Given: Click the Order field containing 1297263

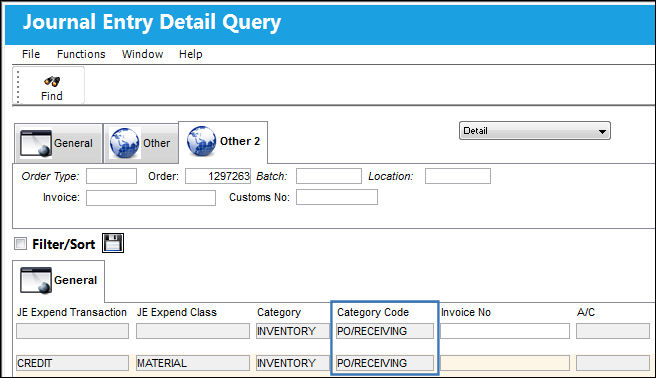Looking at the screenshot, I should click(218, 176).
